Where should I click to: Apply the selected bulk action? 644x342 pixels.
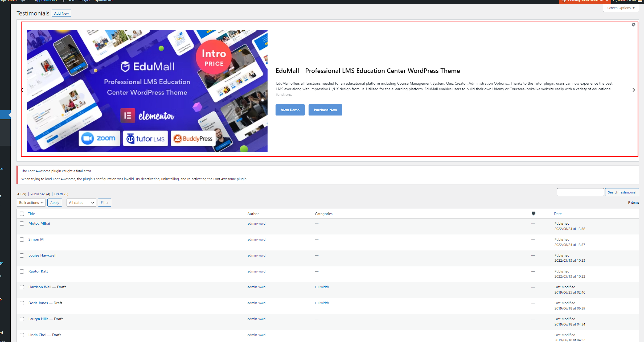55,203
